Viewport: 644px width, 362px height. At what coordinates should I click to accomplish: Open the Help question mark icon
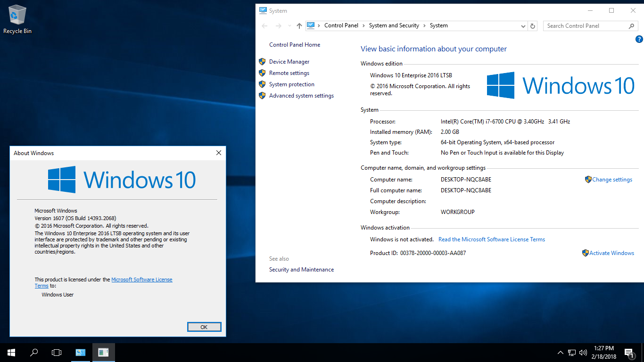pos(639,40)
